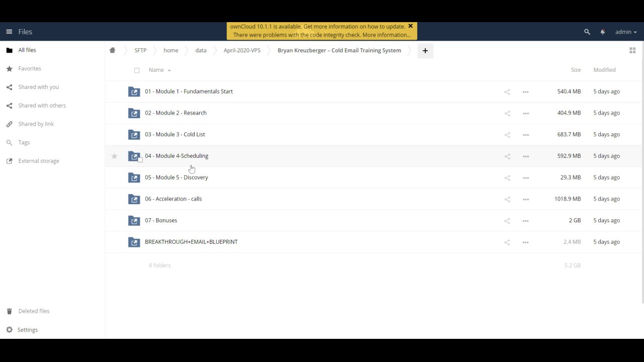The image size is (644, 362).
Task: Open 02 - Module 2 - Research folder
Action: coord(176,113)
